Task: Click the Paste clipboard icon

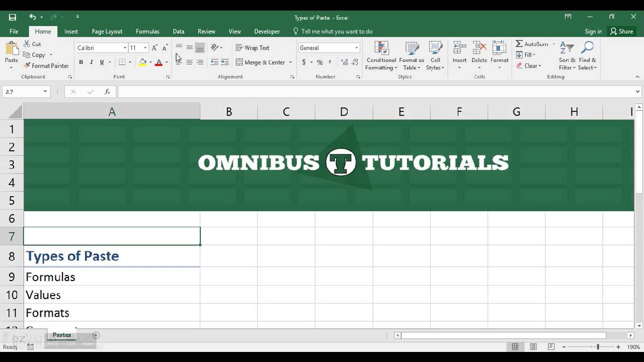Action: [x=11, y=49]
